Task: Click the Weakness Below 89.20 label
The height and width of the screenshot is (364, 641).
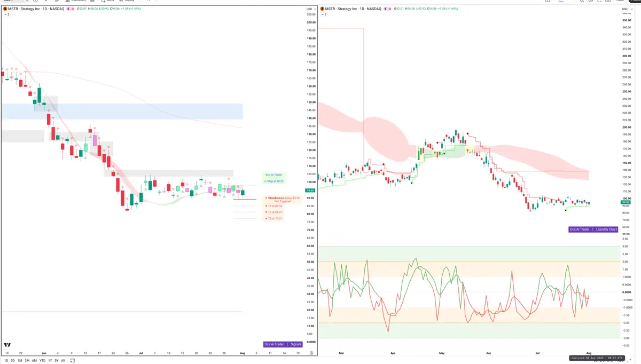Action: 283,199
